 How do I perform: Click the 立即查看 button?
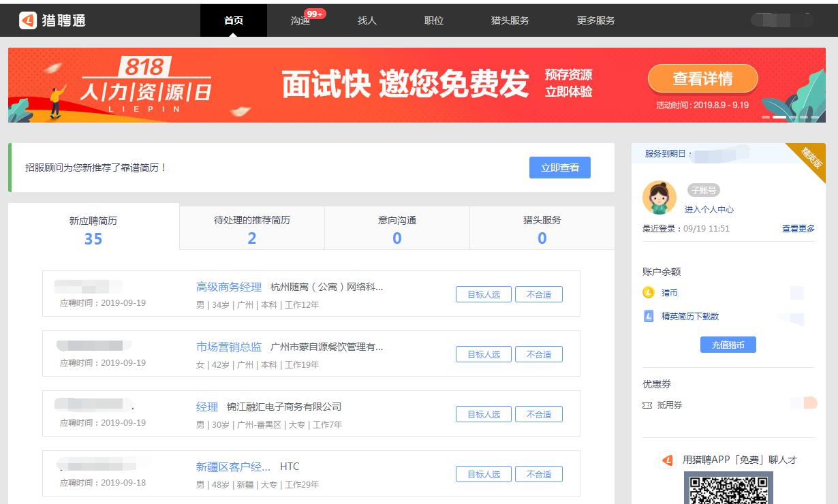(x=560, y=168)
